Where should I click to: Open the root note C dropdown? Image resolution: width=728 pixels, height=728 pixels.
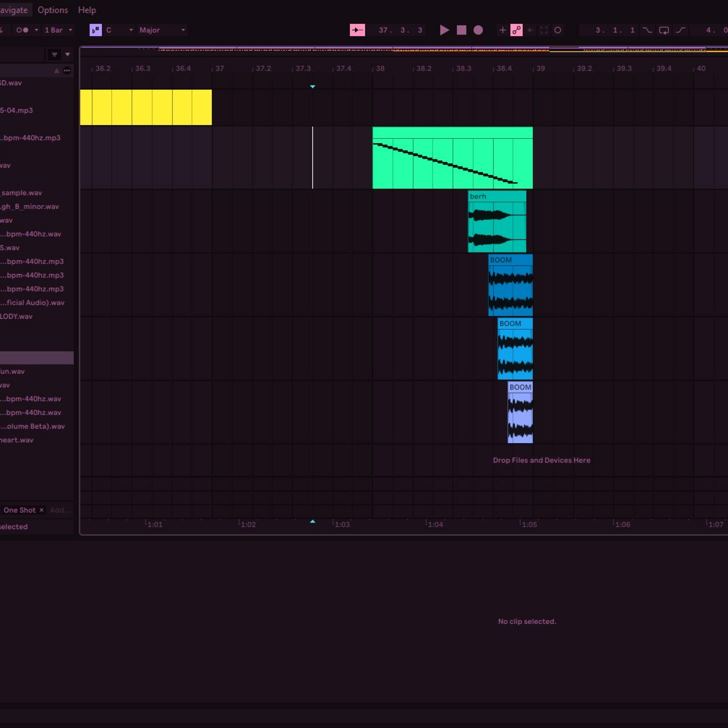(x=120, y=30)
